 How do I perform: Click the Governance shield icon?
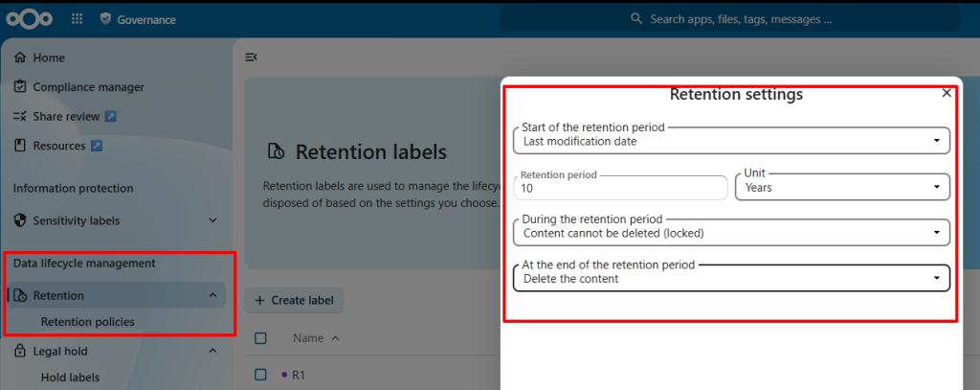[105, 19]
